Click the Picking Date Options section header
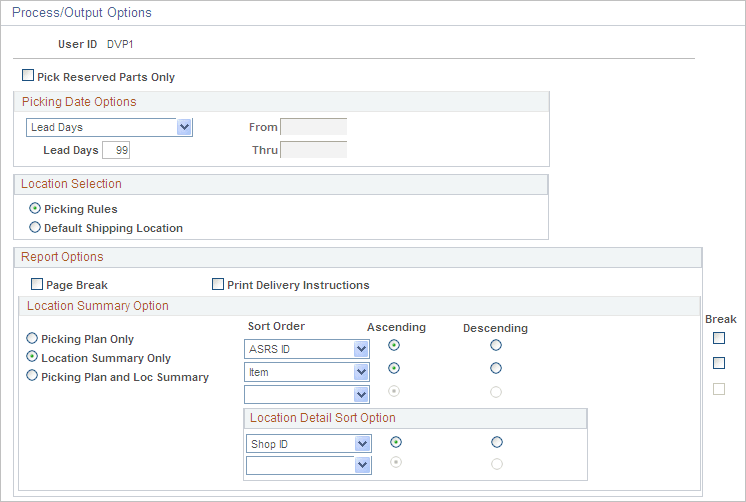Image resolution: width=746 pixels, height=502 pixels. pyautogui.click(x=79, y=101)
